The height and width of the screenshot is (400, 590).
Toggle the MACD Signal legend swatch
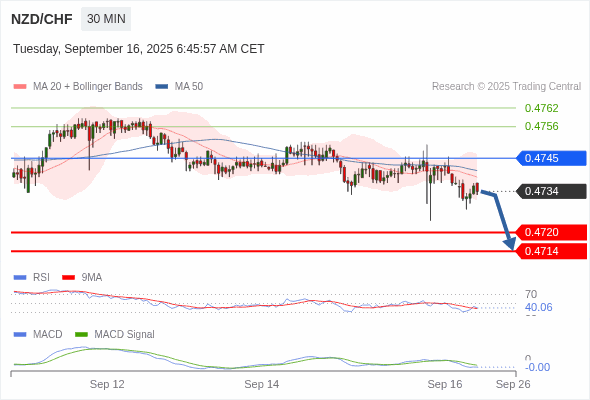81,335
